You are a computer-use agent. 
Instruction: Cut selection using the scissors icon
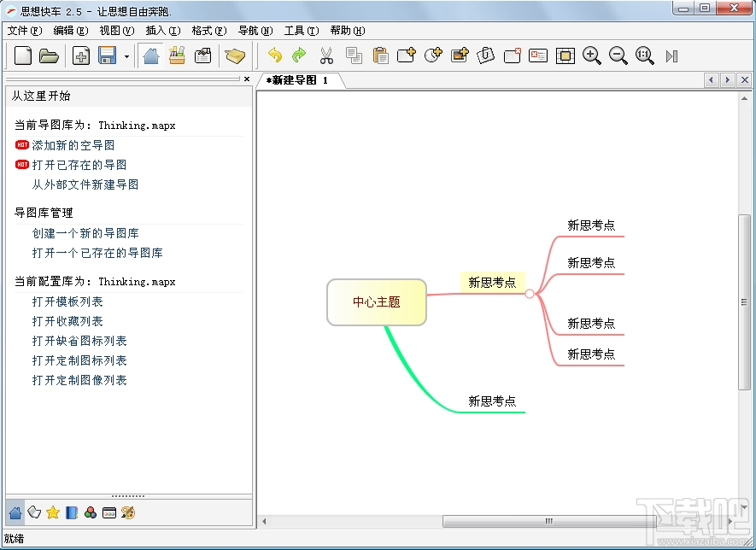(x=326, y=56)
